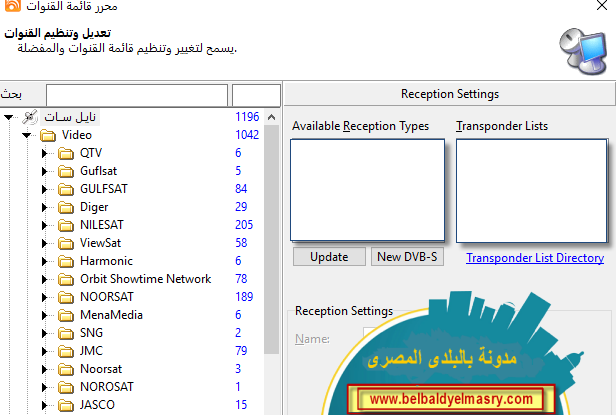The image size is (616, 415).
Task: Expand the NOORSAT folder
Action: click(x=44, y=297)
